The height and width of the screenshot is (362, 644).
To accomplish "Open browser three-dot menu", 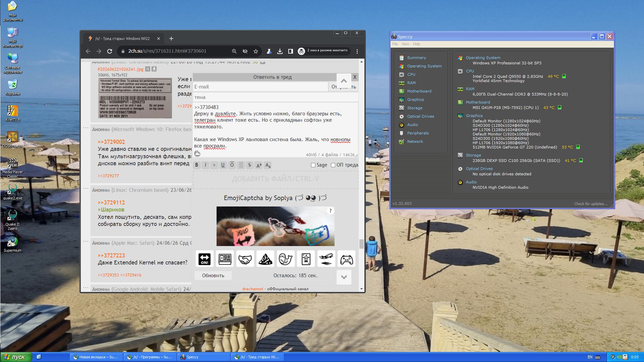I will click(x=357, y=51).
